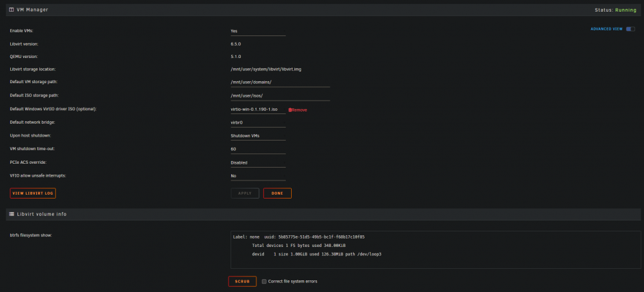
Task: Click the Libvirt volume info header icon
Action: coord(12,214)
